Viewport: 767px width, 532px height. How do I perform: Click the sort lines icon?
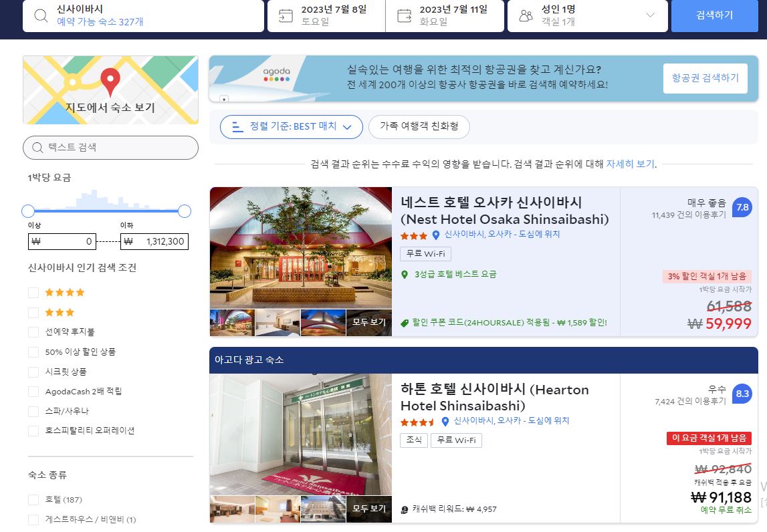[x=237, y=127]
